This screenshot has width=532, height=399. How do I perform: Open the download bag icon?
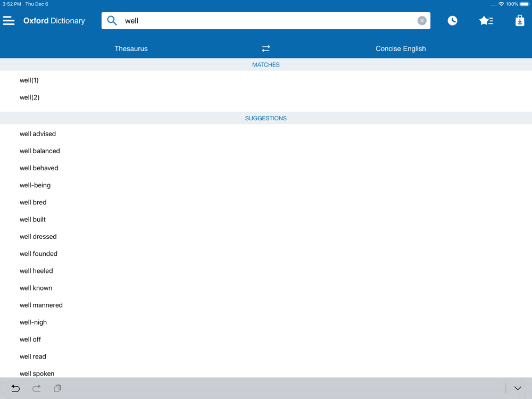pyautogui.click(x=520, y=21)
